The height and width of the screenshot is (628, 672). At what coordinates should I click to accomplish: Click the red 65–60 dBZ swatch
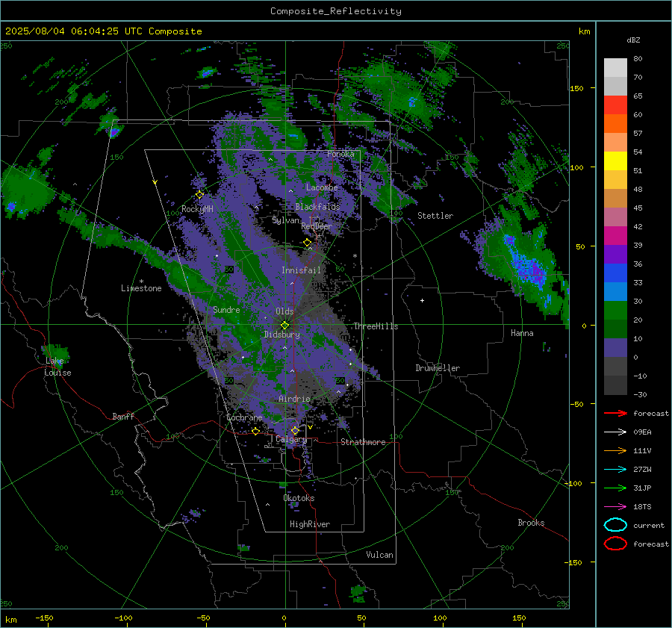point(615,105)
